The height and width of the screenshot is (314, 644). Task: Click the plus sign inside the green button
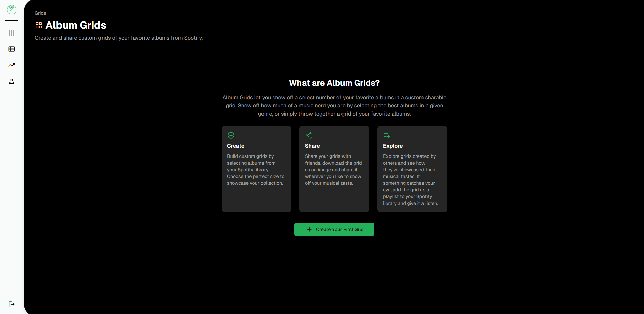click(x=309, y=229)
